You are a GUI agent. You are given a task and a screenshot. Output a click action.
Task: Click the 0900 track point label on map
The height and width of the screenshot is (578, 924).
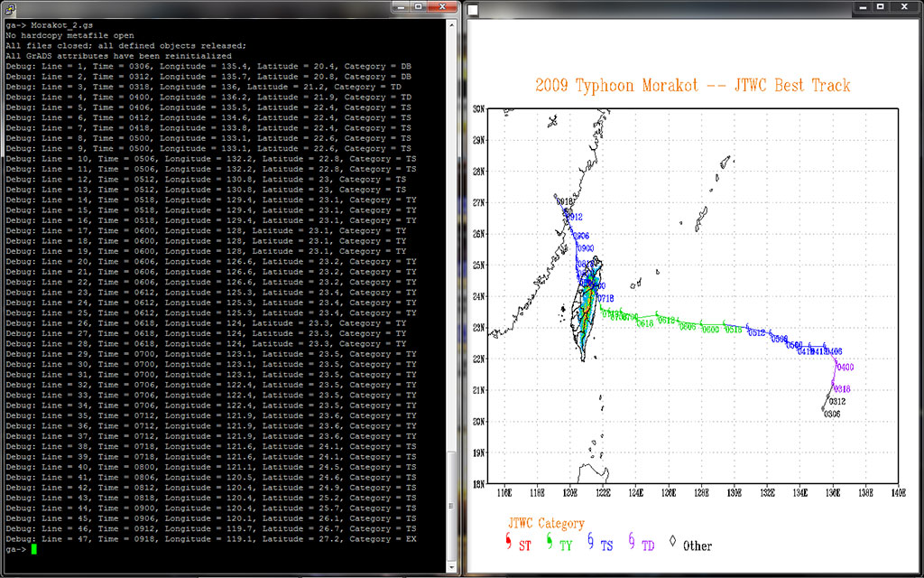click(585, 249)
